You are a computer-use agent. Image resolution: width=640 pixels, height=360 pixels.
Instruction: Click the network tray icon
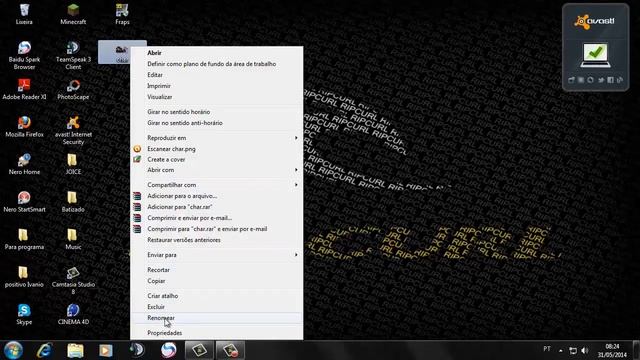coord(573,351)
